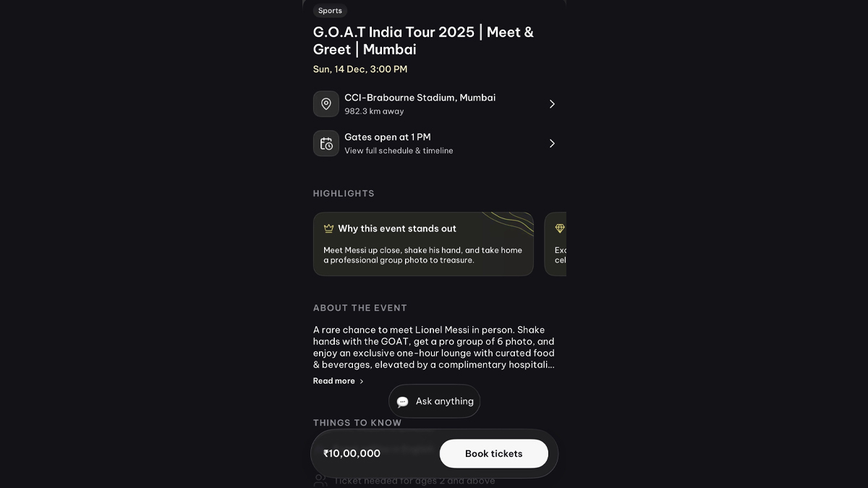Open venue details via stadium row chevron
868x488 pixels.
coord(552,104)
